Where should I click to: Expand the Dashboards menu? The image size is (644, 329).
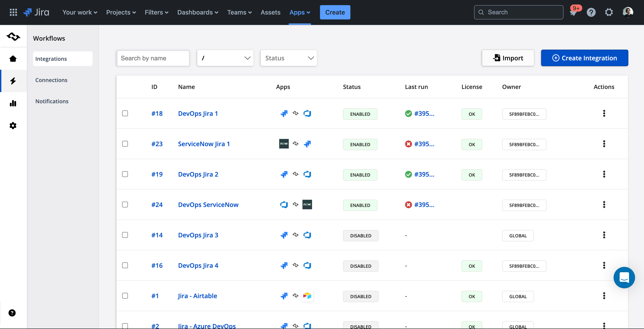pos(198,12)
